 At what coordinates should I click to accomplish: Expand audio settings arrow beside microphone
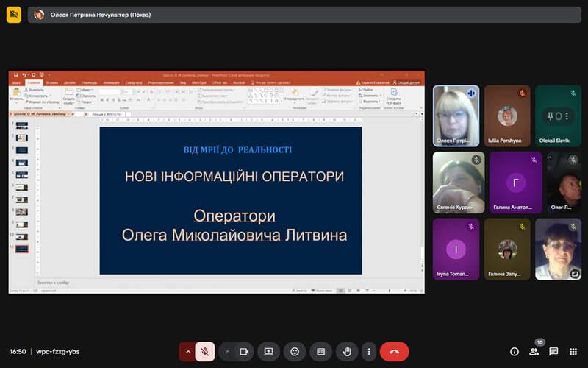click(x=188, y=352)
